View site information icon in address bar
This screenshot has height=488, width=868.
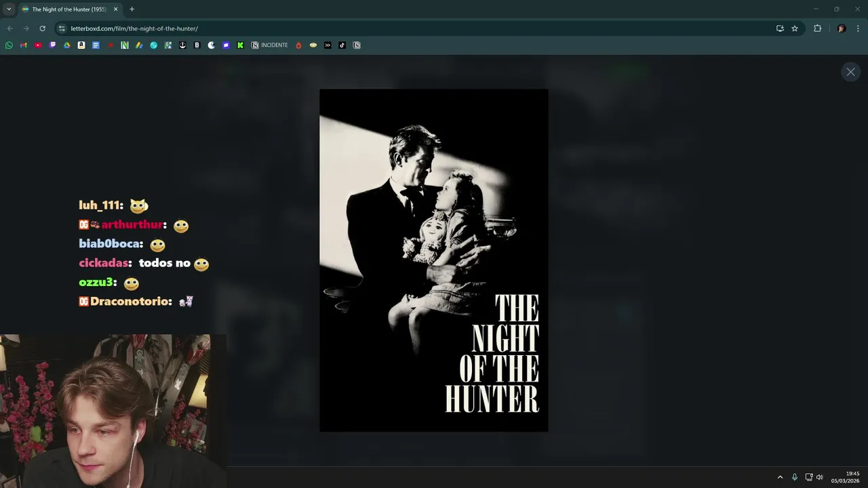point(62,28)
